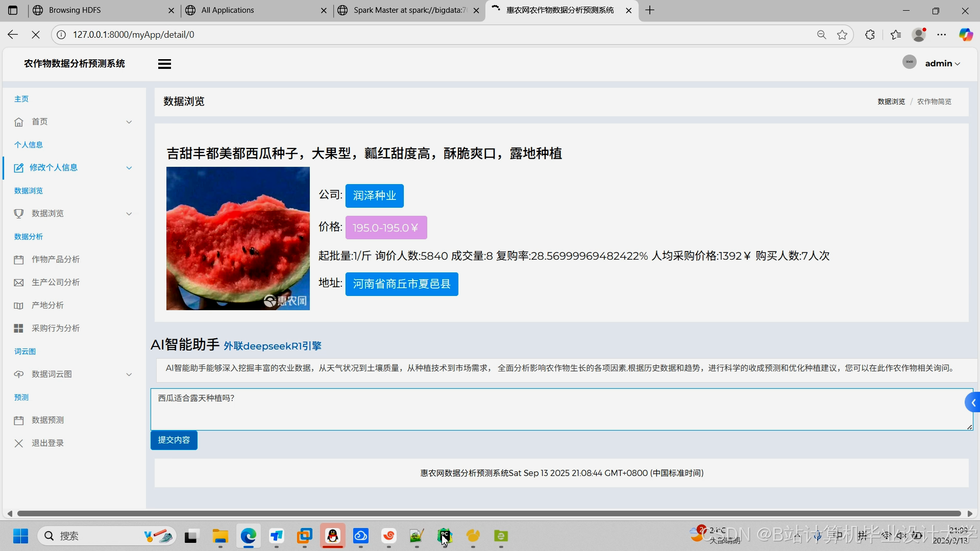Toggle the sidebar hamburger menu
This screenshot has height=551, width=980.
tap(164, 63)
